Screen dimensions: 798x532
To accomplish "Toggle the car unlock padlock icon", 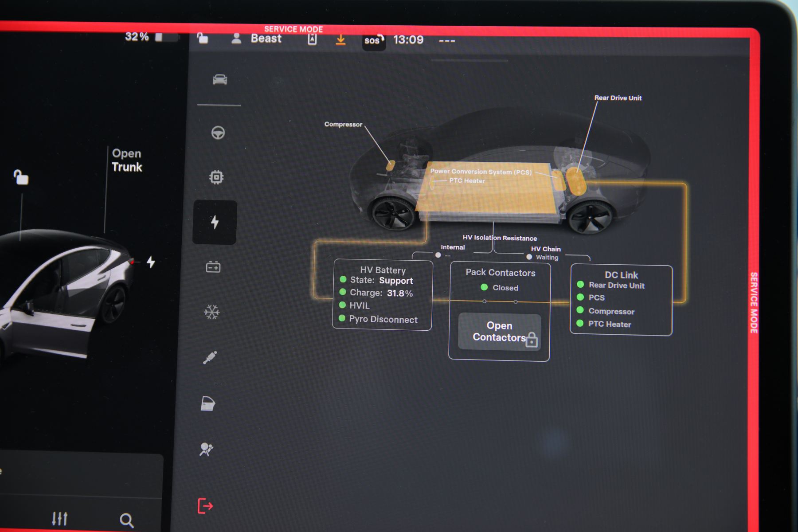I will pyautogui.click(x=21, y=177).
